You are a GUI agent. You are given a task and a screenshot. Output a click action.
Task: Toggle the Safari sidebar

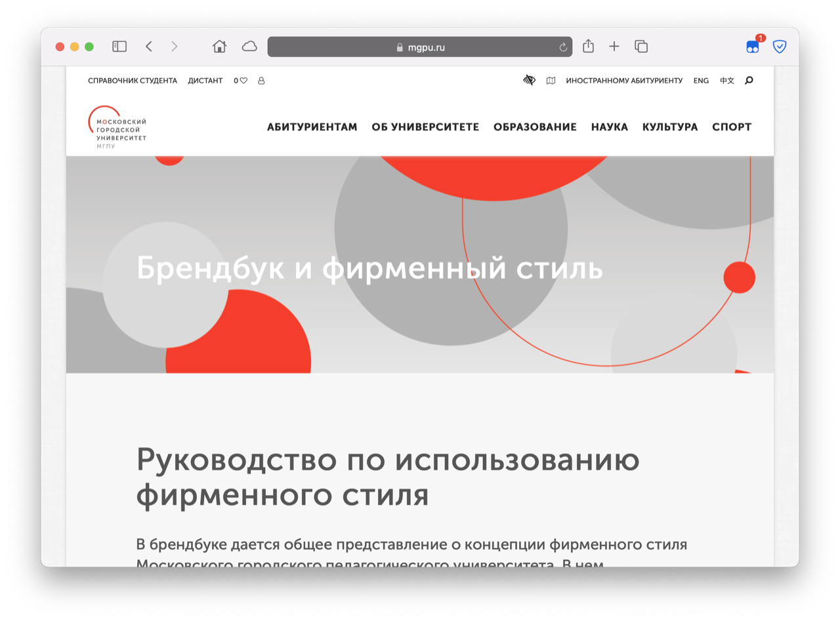point(119,47)
